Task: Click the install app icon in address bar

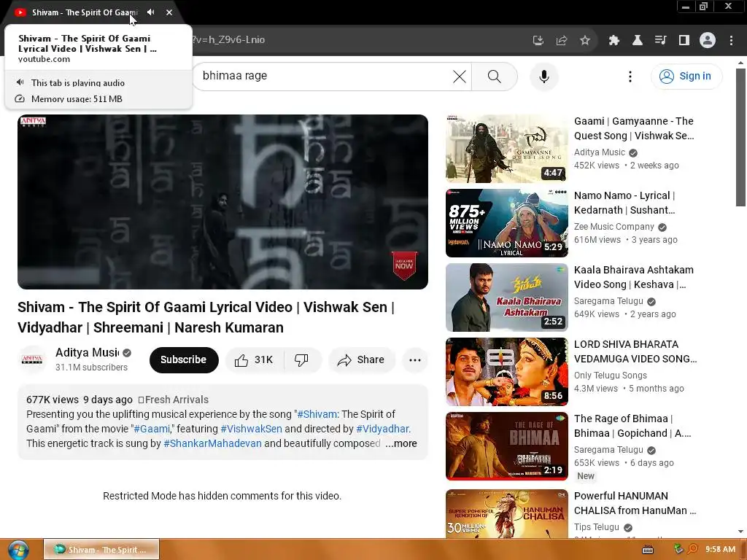Action: [x=538, y=40]
